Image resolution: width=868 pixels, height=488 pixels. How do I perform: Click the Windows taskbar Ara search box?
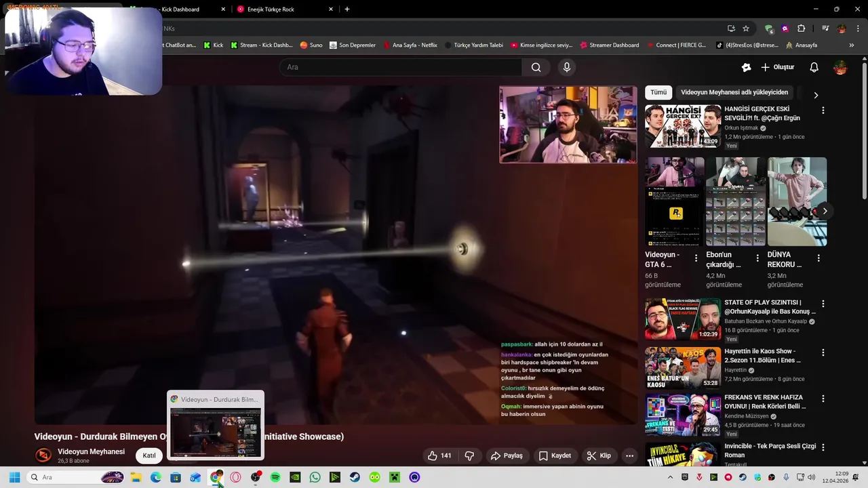(x=76, y=477)
